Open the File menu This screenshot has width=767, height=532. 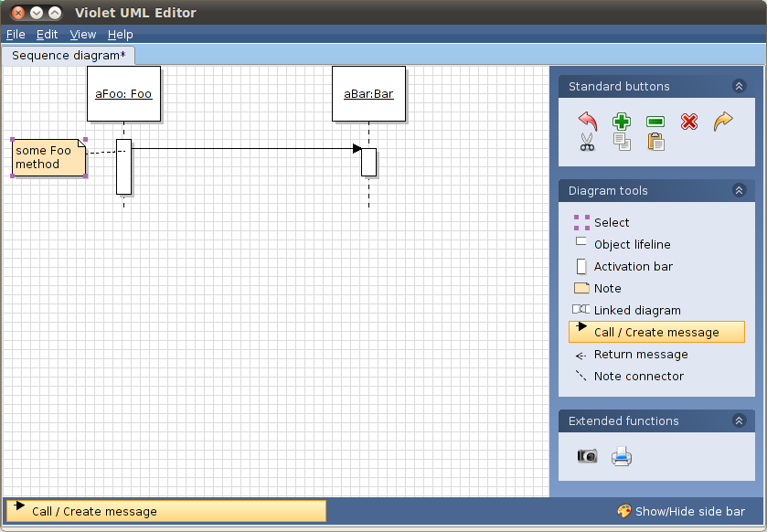click(x=16, y=35)
